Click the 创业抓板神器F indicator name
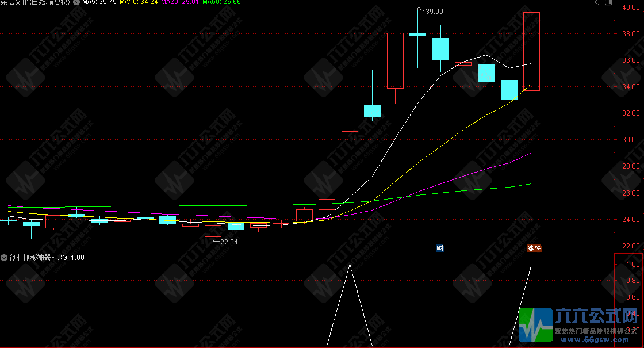The width and height of the screenshot is (644, 348). click(32, 258)
